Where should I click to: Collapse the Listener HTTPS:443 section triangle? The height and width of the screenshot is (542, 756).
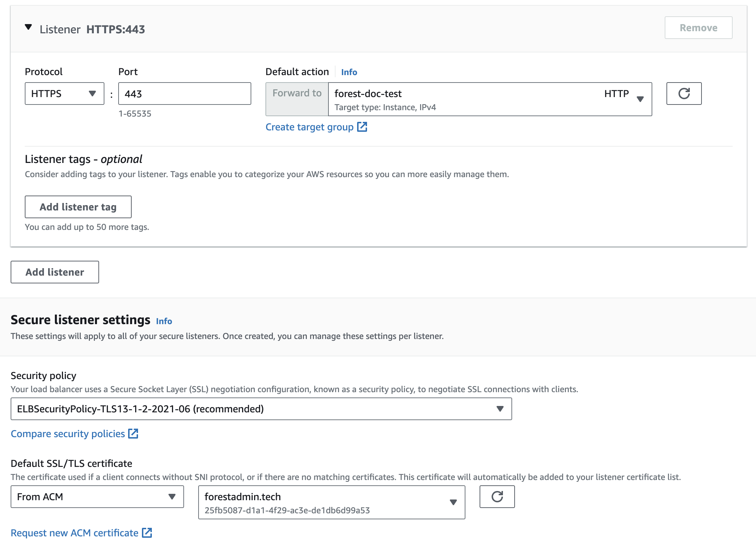28,28
